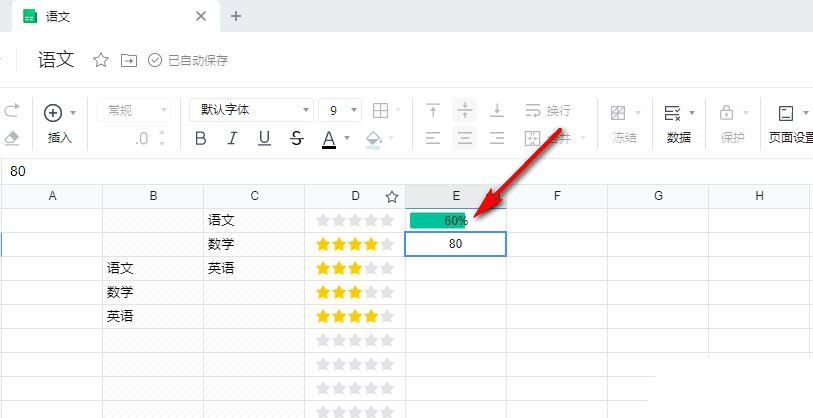
Task: Open the font size dropdown
Action: point(340,110)
